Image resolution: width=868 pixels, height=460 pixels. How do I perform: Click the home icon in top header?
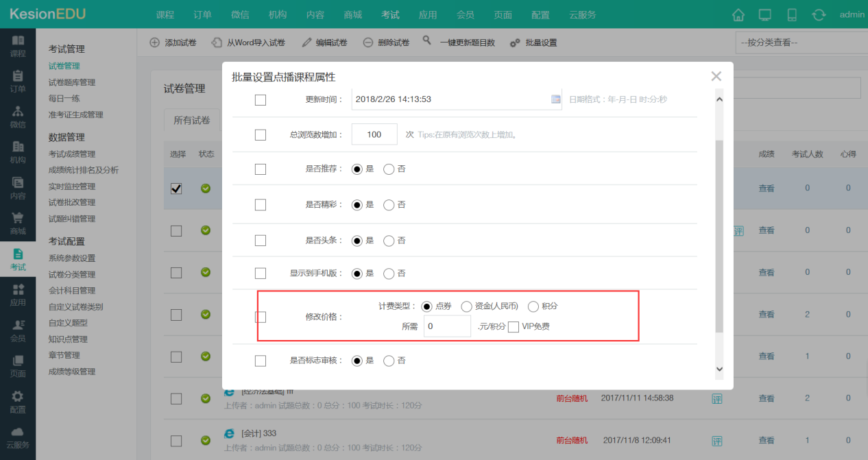[738, 14]
